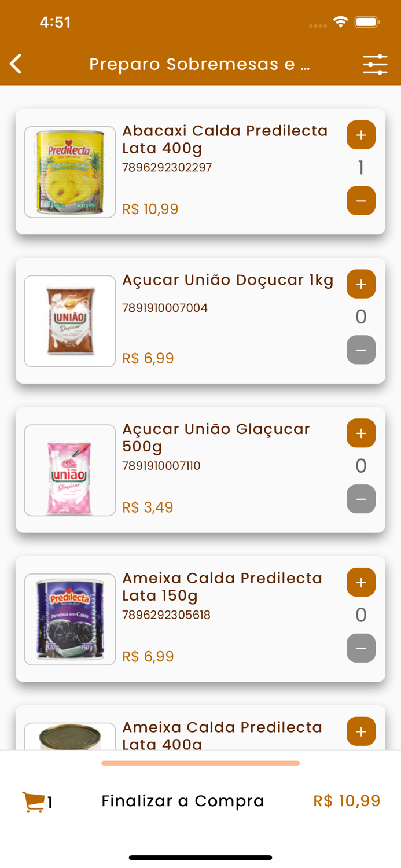Tap disabled minus for Ameixa Calda 150g
This screenshot has width=401, height=868.
pyautogui.click(x=361, y=648)
